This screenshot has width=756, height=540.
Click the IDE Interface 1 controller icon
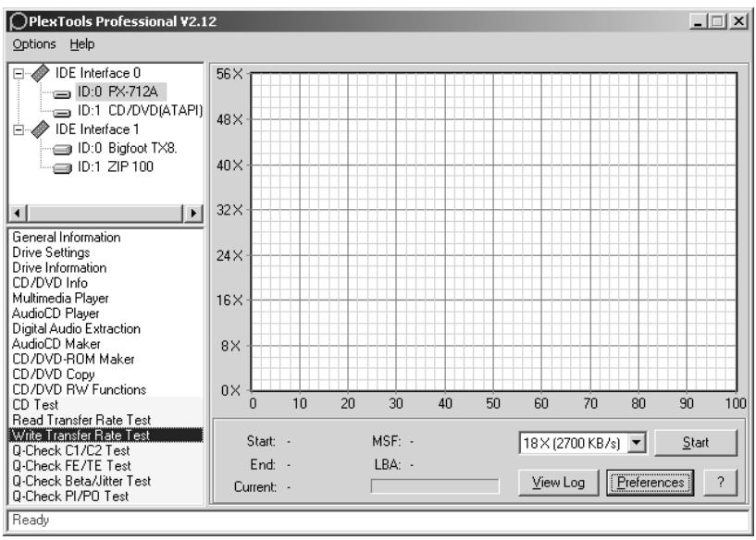point(40,129)
